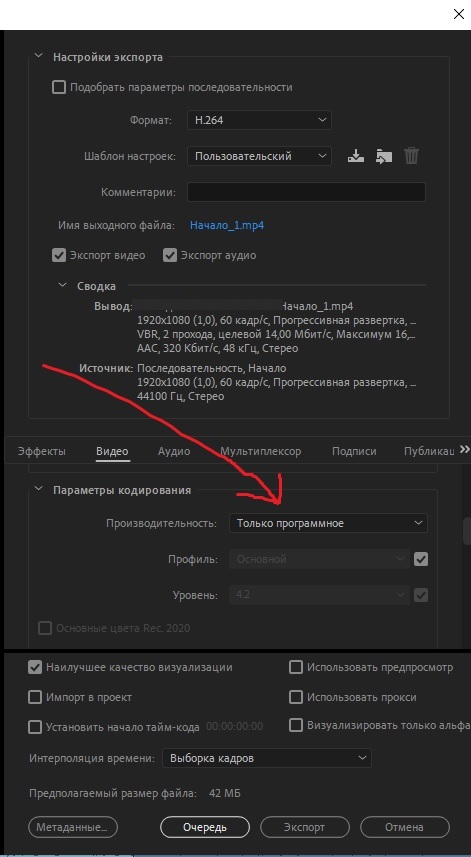471x857 pixels.
Task: Open Производительность dropdown 'Только программное'
Action: tap(328, 523)
